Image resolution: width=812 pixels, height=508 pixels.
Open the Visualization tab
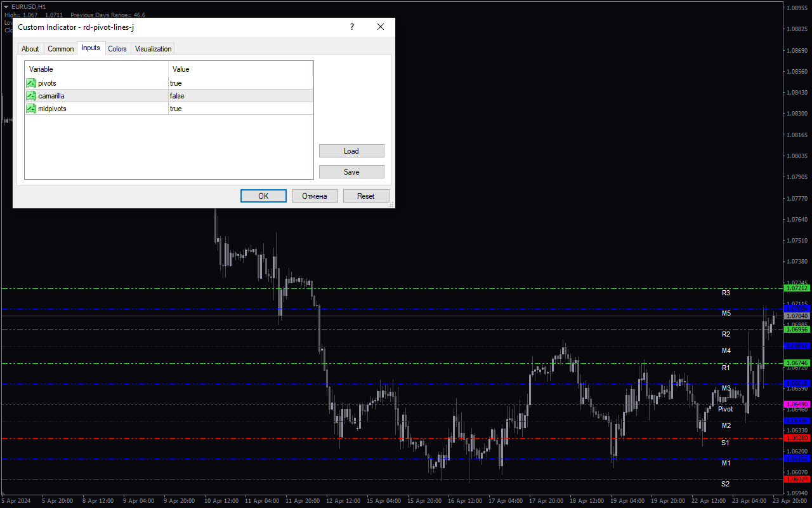tap(153, 49)
